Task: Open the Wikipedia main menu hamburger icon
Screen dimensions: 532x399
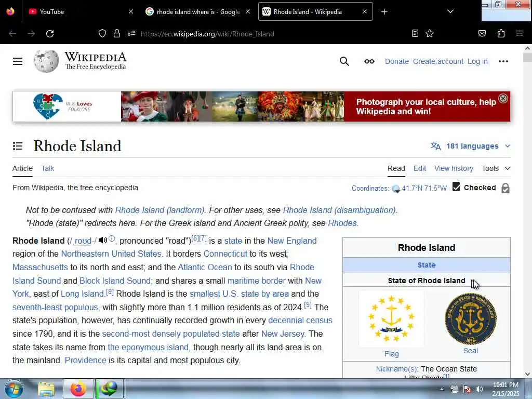Action: click(18, 61)
